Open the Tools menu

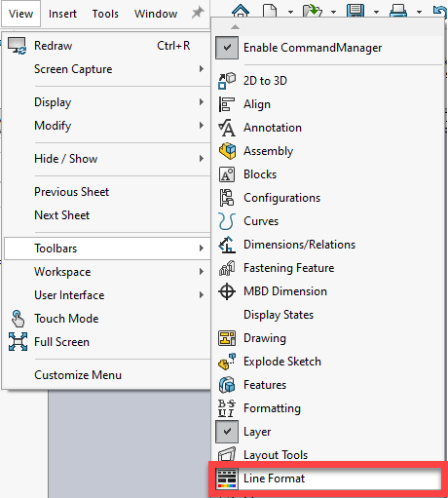click(x=105, y=14)
